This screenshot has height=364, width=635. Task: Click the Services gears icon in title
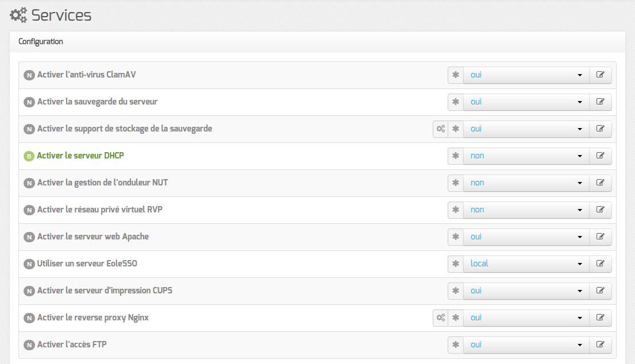click(x=18, y=16)
